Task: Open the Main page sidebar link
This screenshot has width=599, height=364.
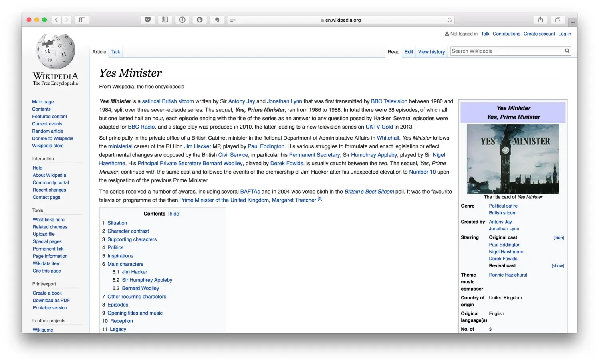Action: click(x=43, y=102)
